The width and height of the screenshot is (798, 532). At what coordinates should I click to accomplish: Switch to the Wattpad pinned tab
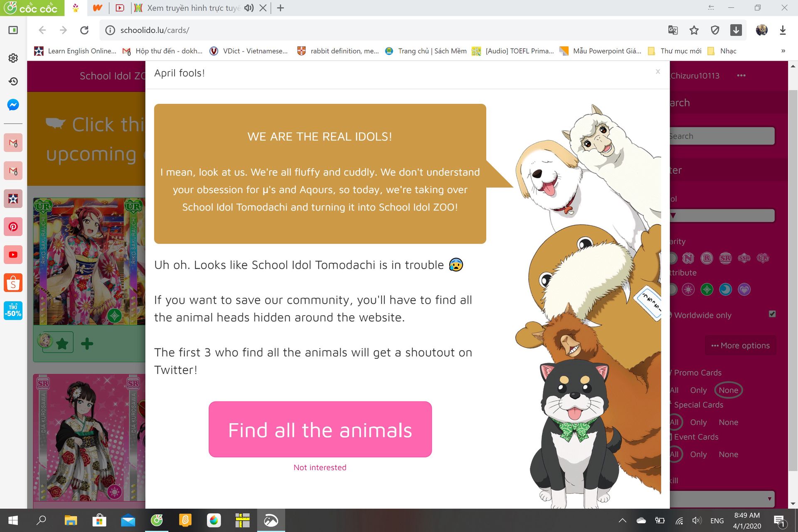coord(97,8)
